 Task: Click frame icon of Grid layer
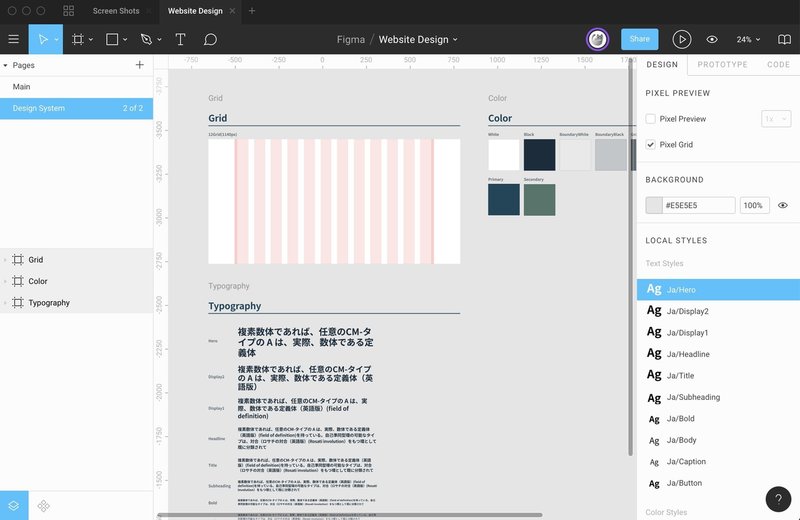click(18, 260)
